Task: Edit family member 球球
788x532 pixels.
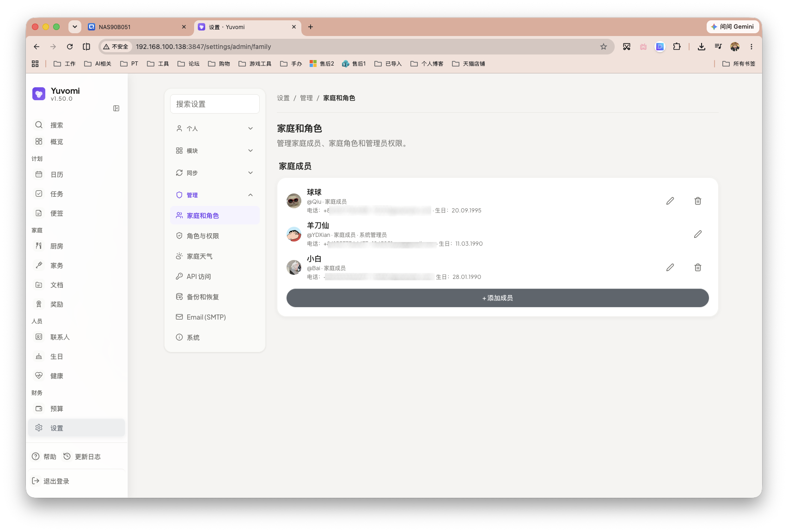Action: click(670, 201)
